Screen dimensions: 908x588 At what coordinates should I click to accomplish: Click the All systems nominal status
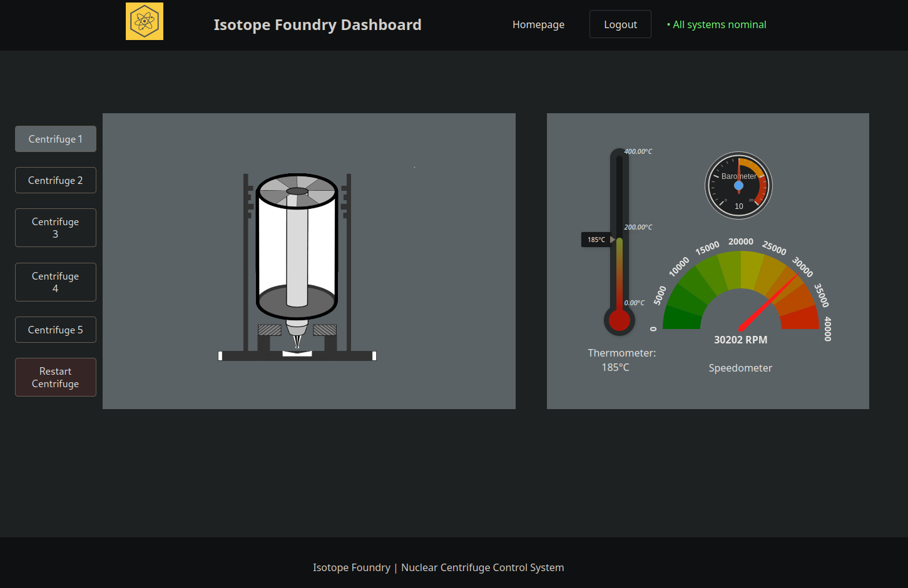(717, 24)
